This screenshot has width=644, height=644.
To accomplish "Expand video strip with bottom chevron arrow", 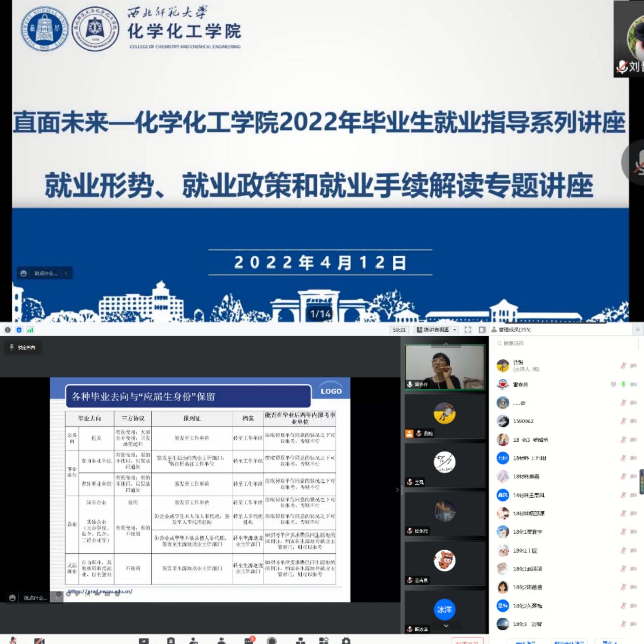I will pos(446,626).
